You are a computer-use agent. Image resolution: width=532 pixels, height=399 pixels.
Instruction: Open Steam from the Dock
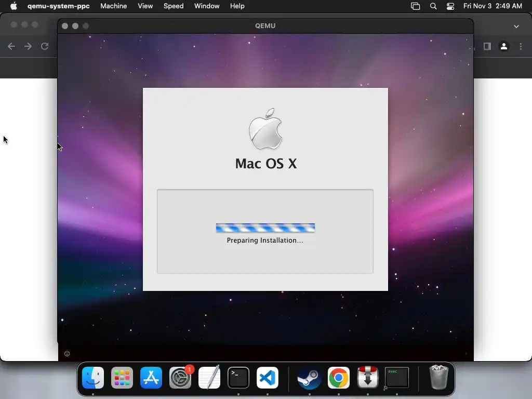click(310, 378)
